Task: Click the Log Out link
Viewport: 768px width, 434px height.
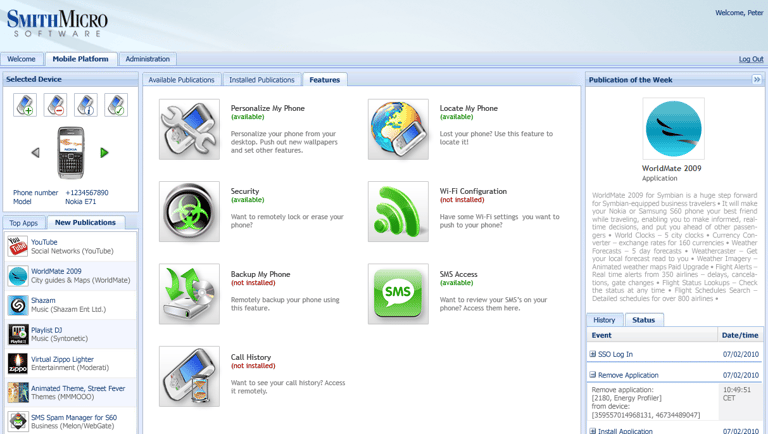Action: pos(751,59)
